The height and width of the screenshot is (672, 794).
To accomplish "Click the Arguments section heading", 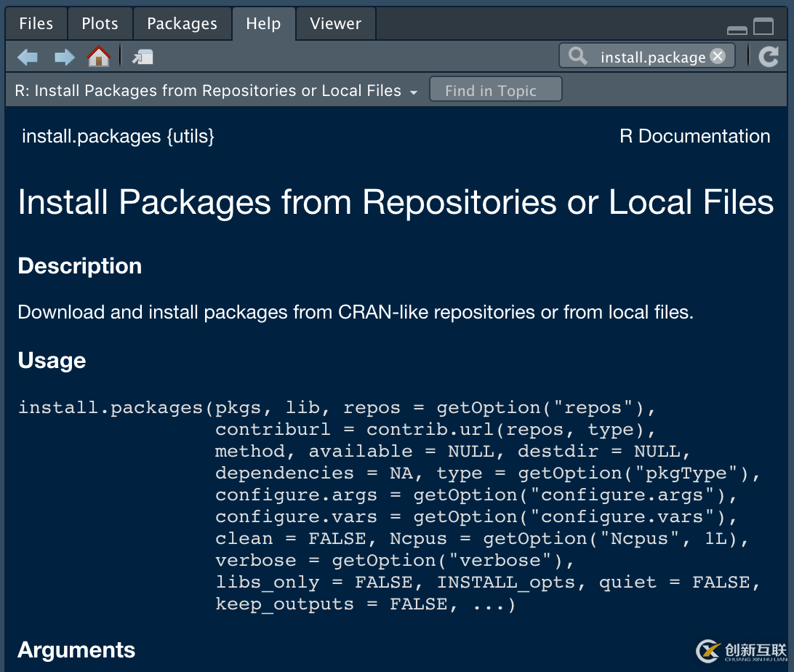I will coord(76,649).
